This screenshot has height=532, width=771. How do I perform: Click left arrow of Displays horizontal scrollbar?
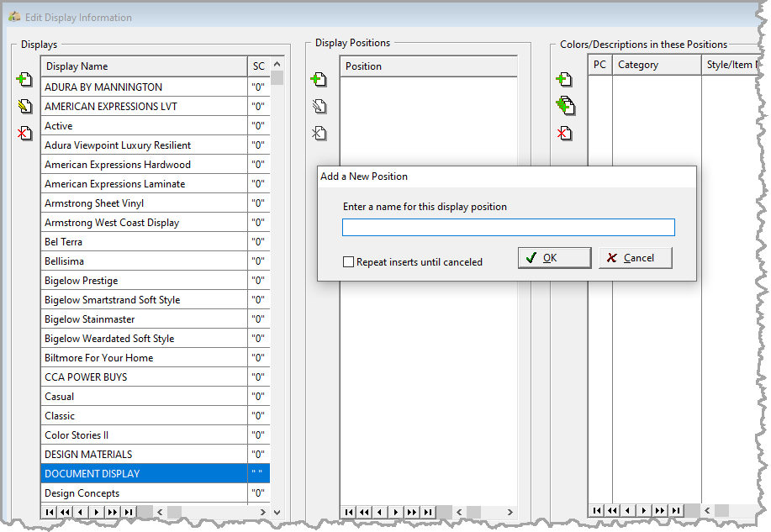click(x=160, y=512)
